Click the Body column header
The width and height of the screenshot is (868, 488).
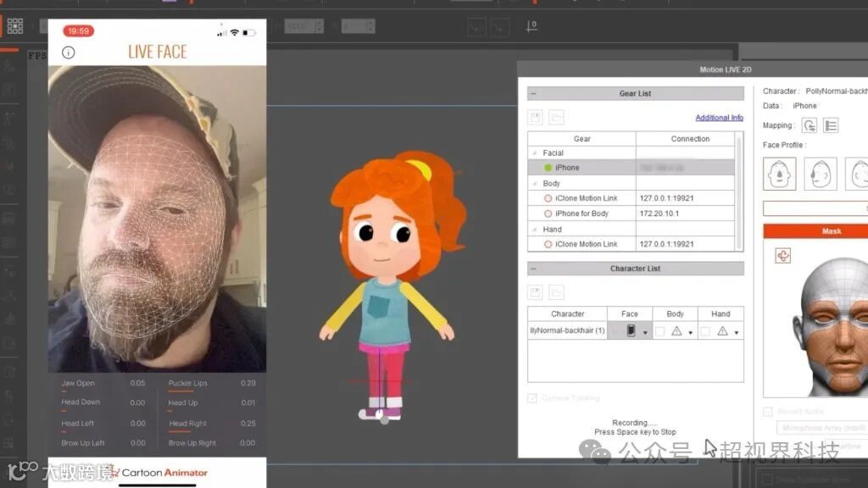click(675, 313)
